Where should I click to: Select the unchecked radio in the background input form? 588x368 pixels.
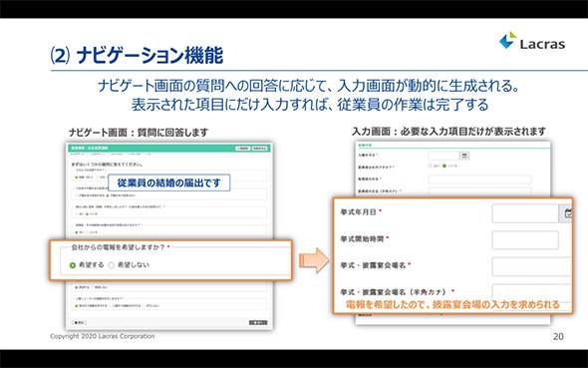coord(431,166)
